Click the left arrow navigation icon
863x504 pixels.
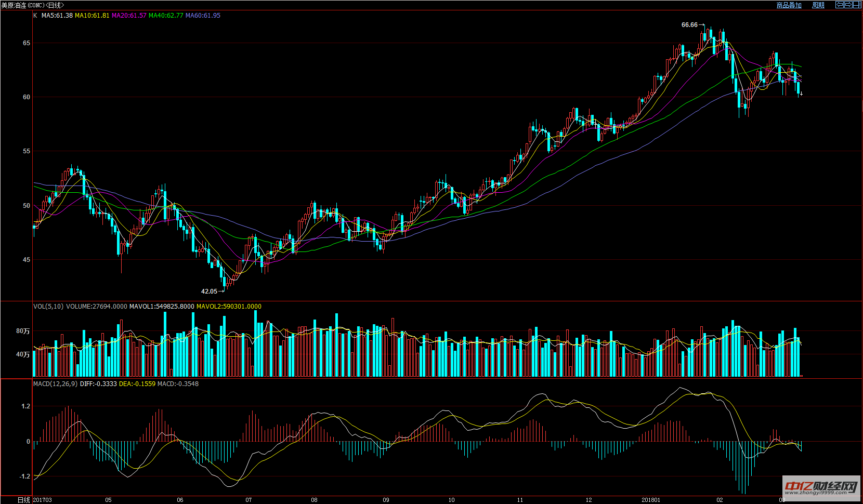[840, 5]
